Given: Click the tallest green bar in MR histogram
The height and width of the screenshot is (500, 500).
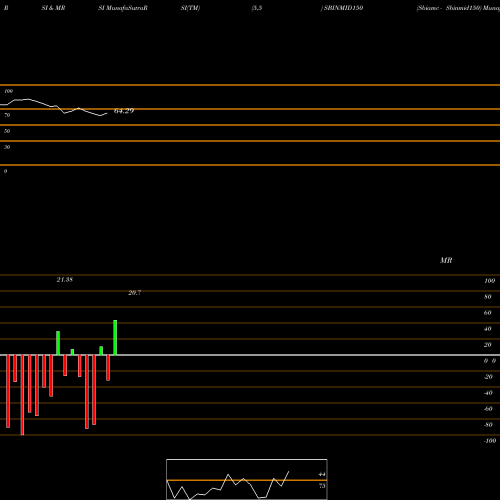Looking at the screenshot, I should pos(115,338).
